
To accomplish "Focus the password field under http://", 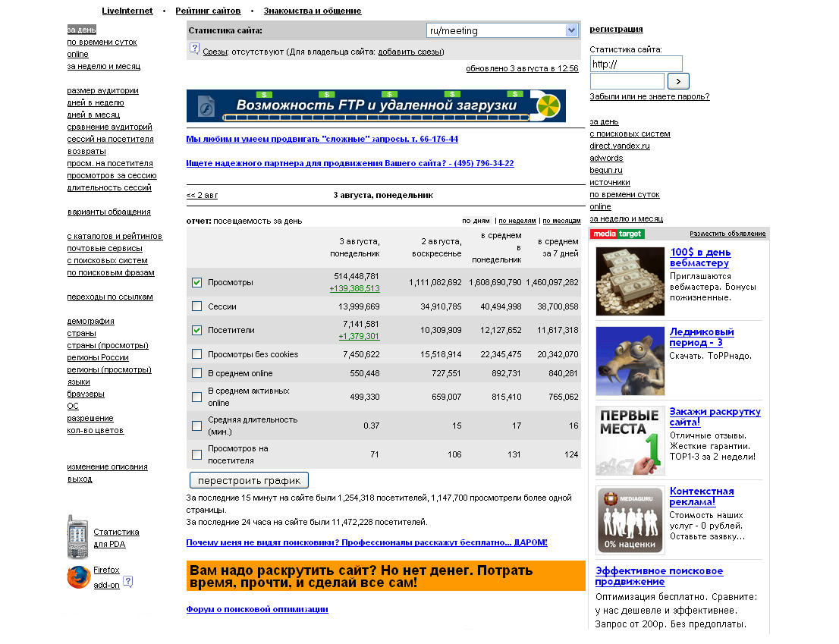I will point(627,81).
